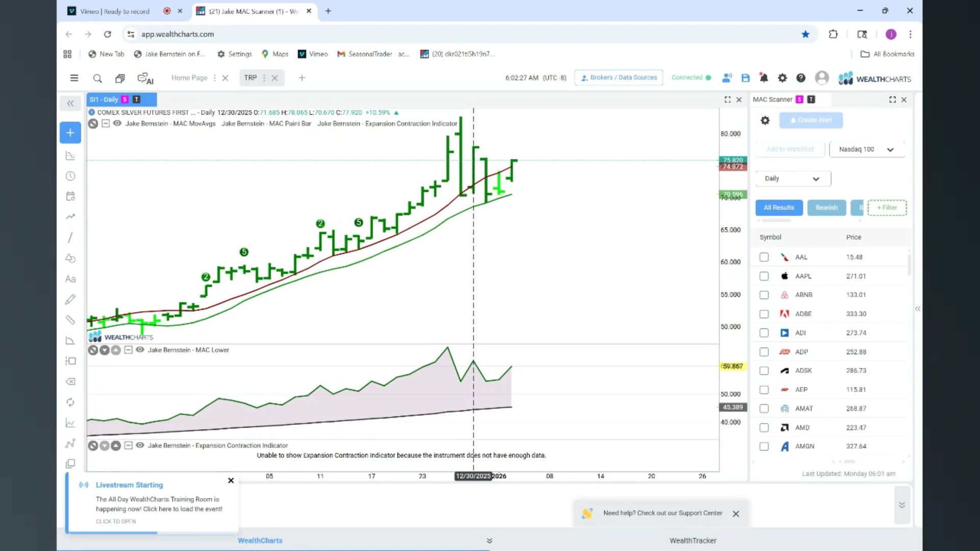The image size is (980, 551).
Task: Select the Aa text annotation tool
Action: click(x=70, y=279)
